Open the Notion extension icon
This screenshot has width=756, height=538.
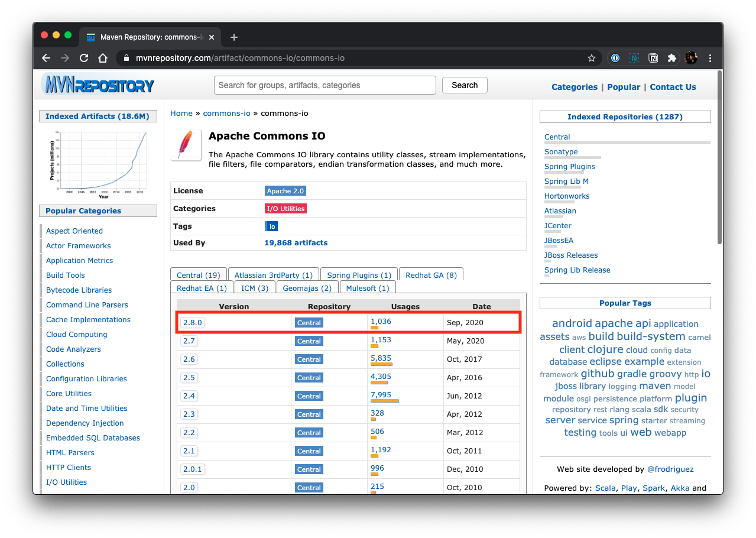pos(653,58)
